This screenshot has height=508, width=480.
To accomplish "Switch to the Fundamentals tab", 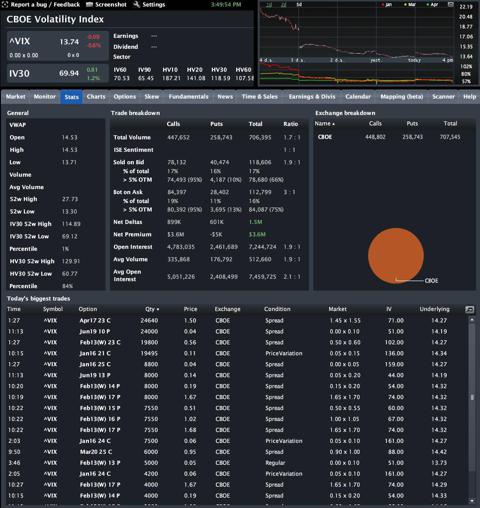I will tap(188, 97).
